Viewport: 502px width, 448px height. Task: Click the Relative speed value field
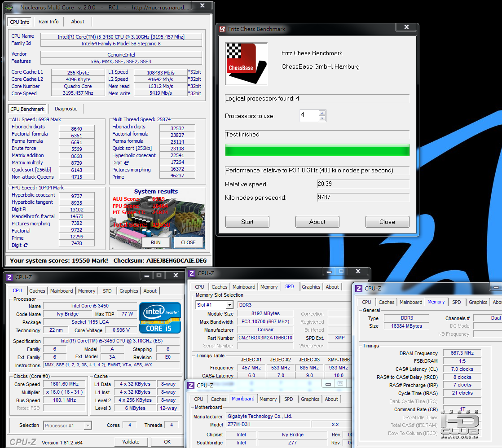click(x=363, y=184)
